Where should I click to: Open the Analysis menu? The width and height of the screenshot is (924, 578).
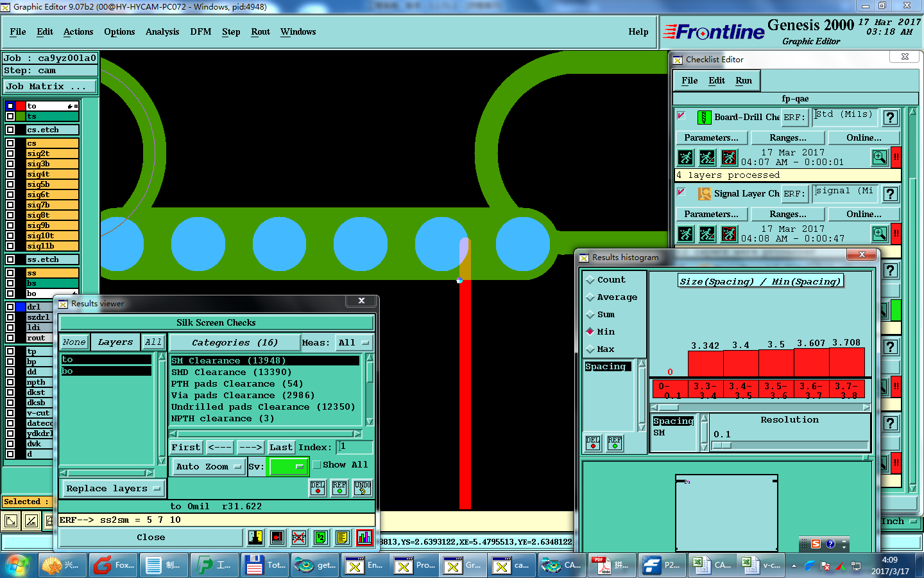coord(162,31)
